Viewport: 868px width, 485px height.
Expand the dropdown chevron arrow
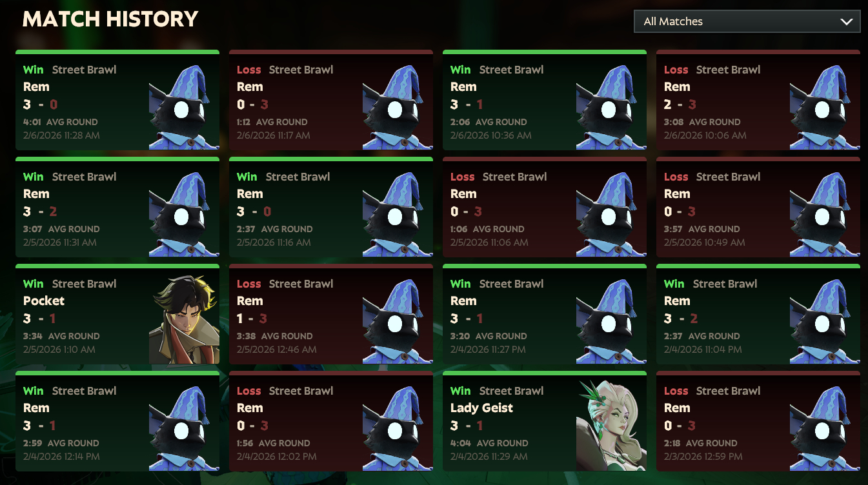click(x=847, y=21)
